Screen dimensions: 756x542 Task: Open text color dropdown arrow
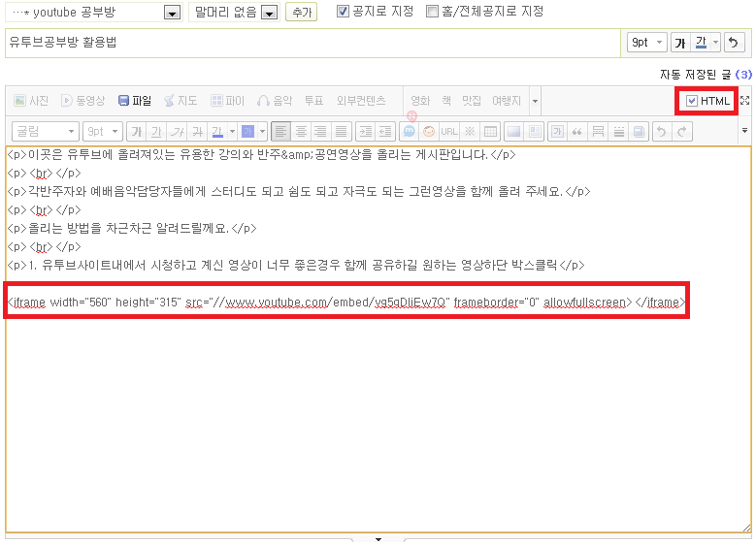coord(232,132)
